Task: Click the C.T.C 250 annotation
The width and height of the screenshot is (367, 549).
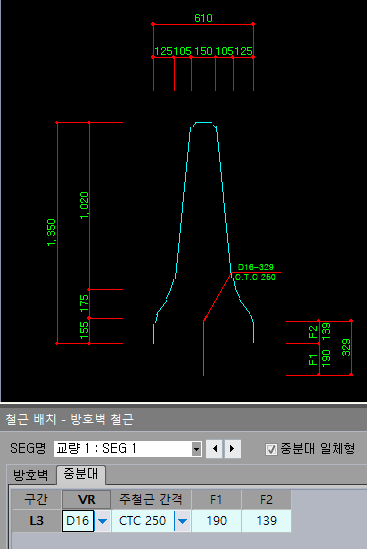Action: click(255, 277)
